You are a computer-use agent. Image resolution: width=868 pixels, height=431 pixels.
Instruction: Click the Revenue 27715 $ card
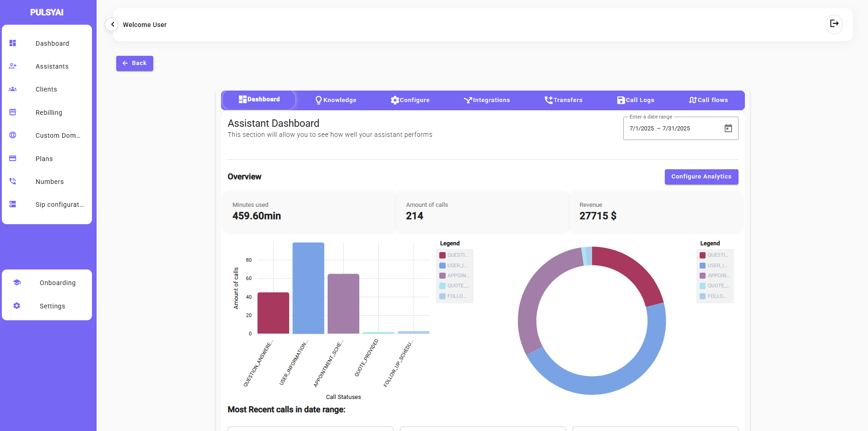[656, 212]
